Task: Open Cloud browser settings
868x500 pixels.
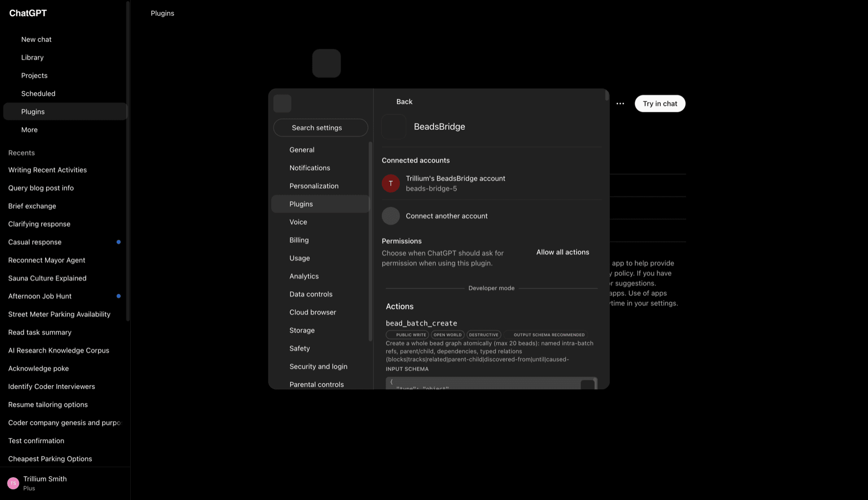Action: (x=320, y=312)
